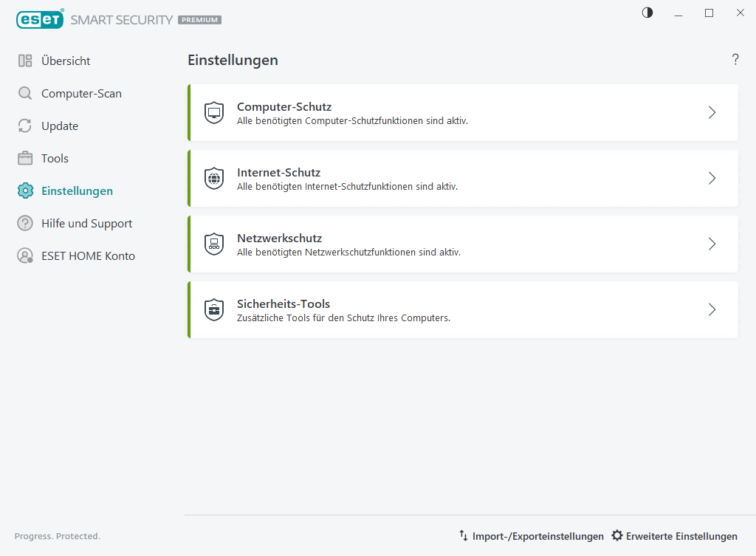This screenshot has width=756, height=556.
Task: Expand Netzwerkschutz with its chevron arrow
Action: click(712, 244)
